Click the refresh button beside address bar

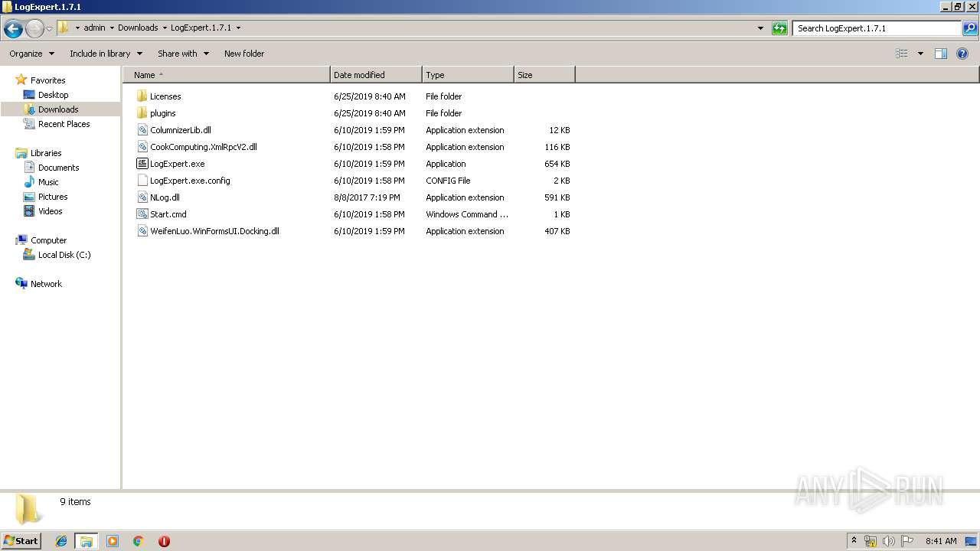(779, 28)
